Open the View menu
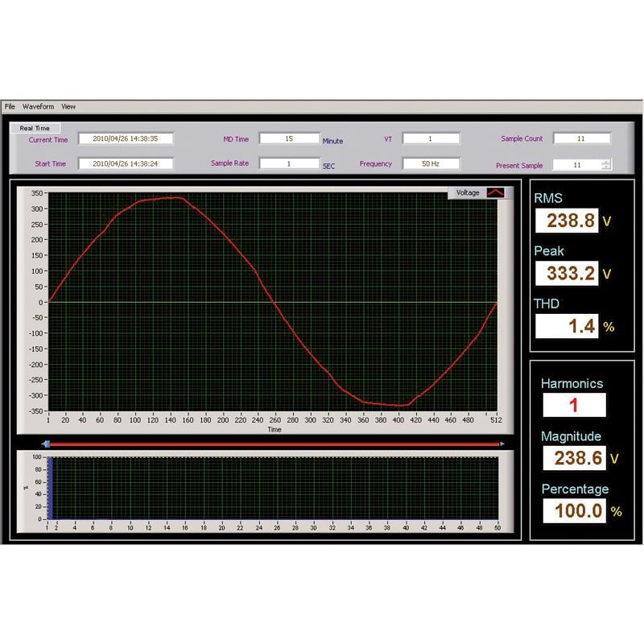 click(x=68, y=106)
